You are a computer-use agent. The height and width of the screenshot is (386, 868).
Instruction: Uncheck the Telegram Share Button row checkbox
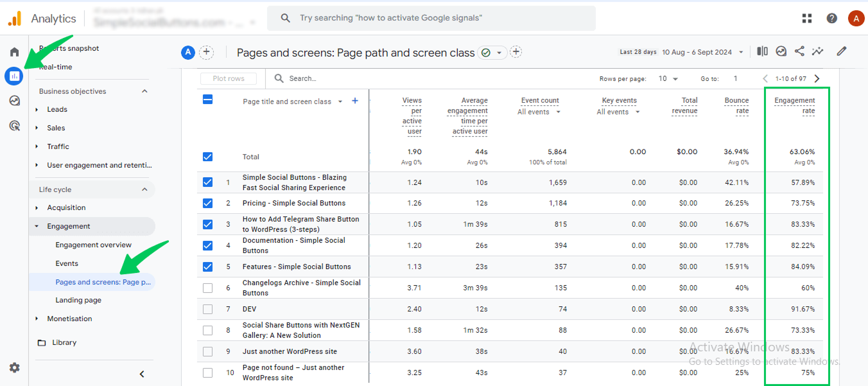click(x=207, y=224)
